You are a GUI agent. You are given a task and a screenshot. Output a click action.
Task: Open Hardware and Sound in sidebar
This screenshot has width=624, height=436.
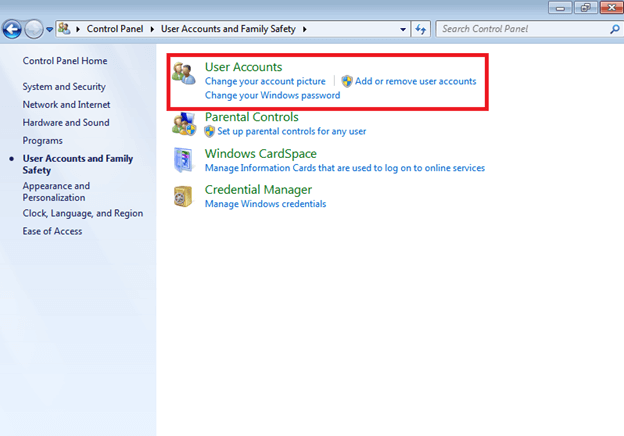66,123
